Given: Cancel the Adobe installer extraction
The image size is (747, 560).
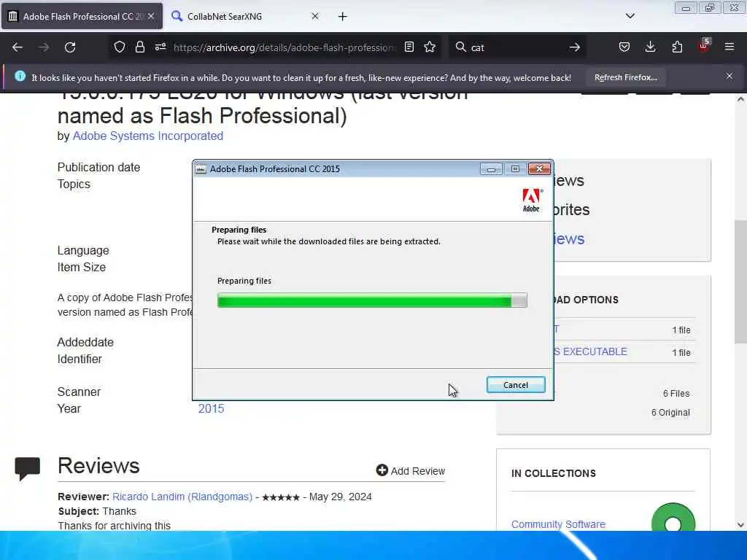Looking at the screenshot, I should click(516, 385).
